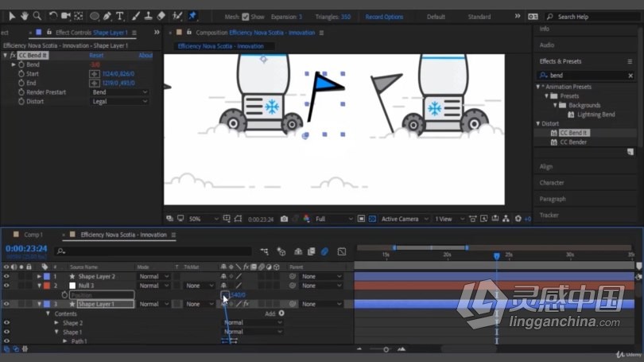Hide Shape Layer 2 eye toggle
The image size is (644, 362).
6,277
